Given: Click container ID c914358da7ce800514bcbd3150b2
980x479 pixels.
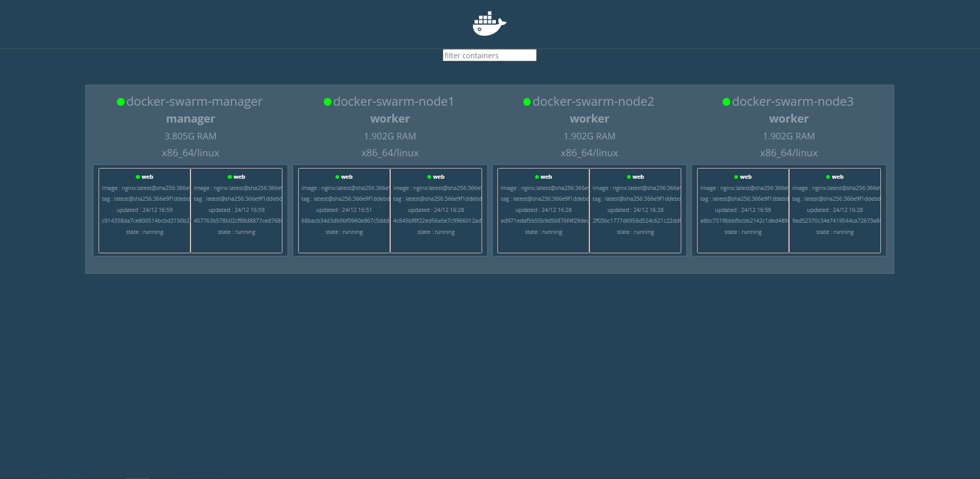Looking at the screenshot, I should click(145, 221).
